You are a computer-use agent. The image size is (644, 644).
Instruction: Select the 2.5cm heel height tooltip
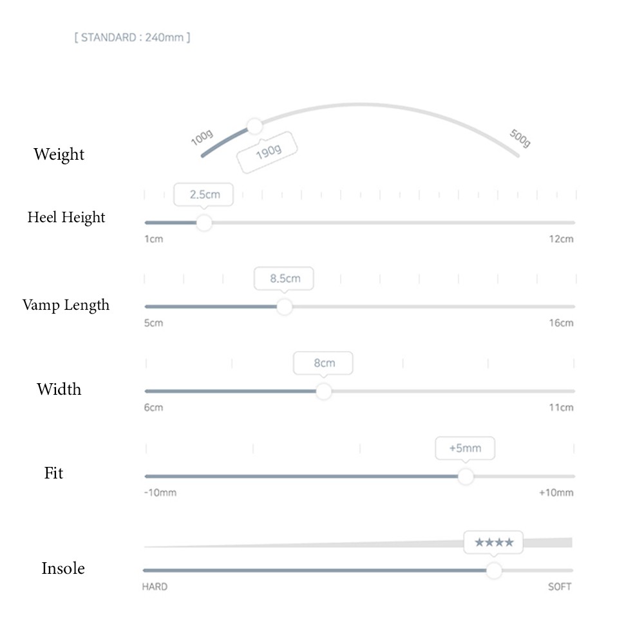pos(204,194)
